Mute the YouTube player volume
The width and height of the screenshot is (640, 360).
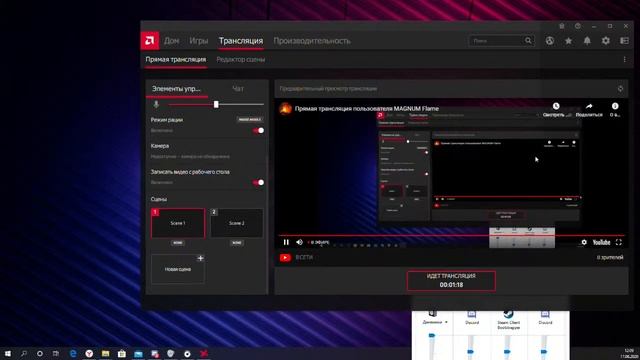[x=299, y=242]
